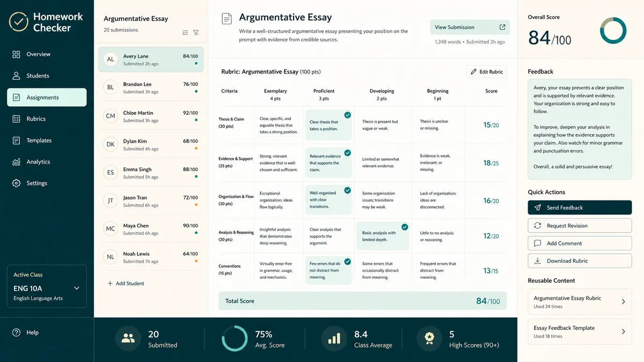Click the View Submission button

(470, 27)
